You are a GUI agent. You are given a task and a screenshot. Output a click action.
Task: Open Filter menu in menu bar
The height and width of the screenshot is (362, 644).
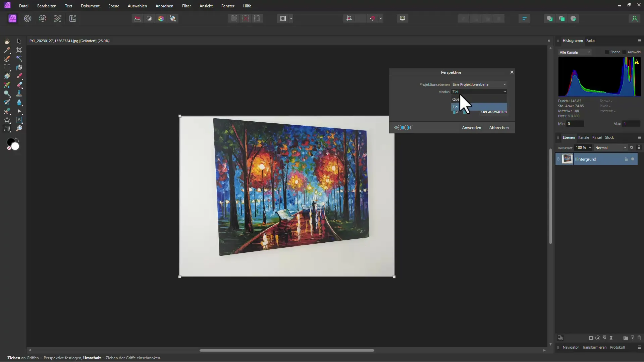click(x=186, y=6)
